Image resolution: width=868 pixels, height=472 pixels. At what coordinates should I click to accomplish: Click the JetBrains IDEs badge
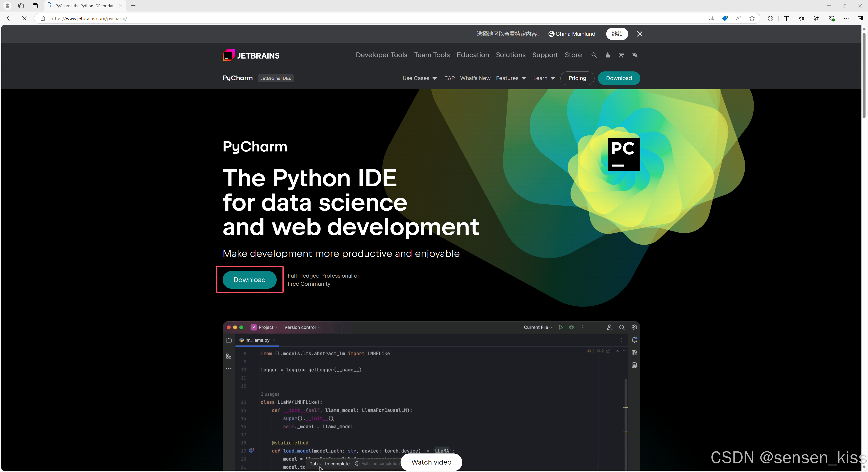pyautogui.click(x=276, y=78)
